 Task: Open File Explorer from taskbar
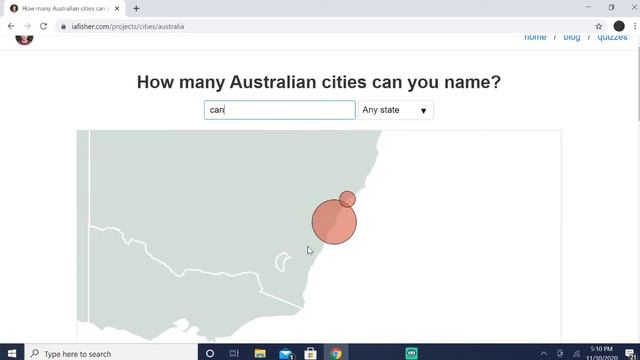coord(260,353)
